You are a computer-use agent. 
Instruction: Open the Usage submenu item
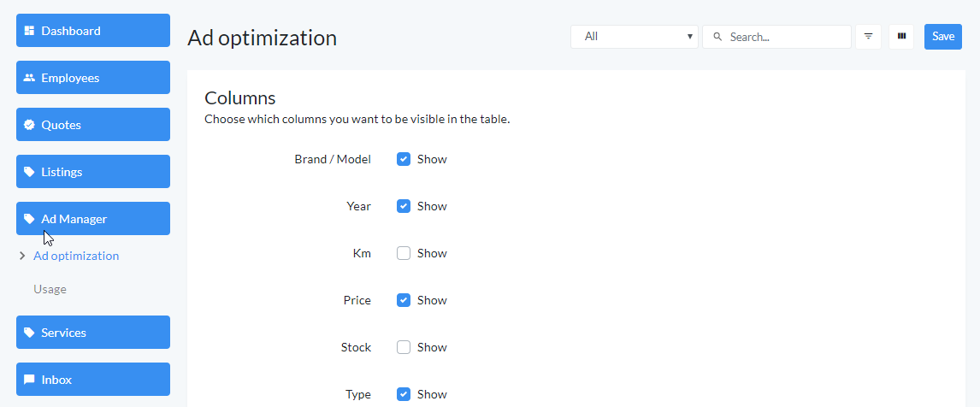[x=50, y=289]
